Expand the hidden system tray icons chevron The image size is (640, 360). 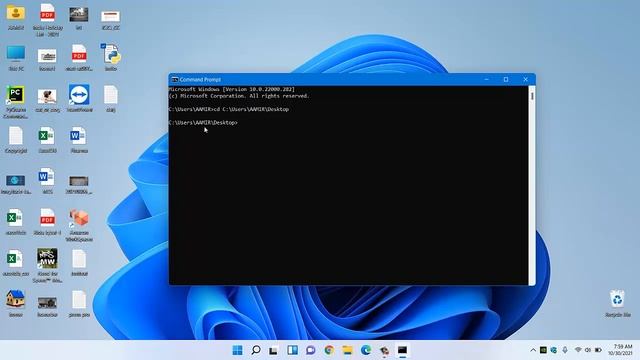pyautogui.click(x=533, y=350)
